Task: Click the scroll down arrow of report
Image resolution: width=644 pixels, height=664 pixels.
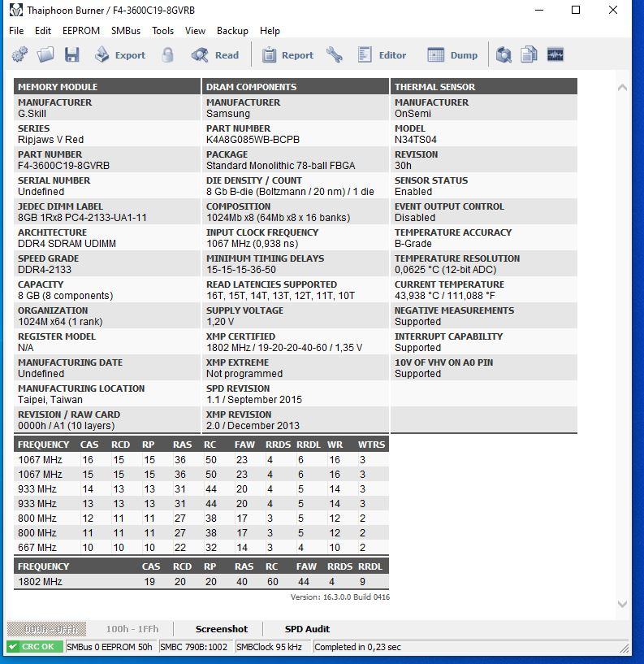Action: [x=622, y=604]
